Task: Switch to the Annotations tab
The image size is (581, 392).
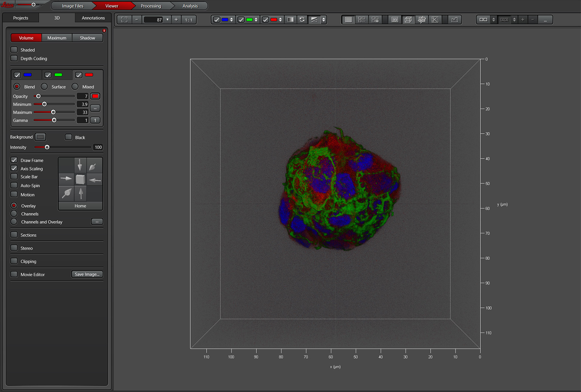Action: pyautogui.click(x=93, y=18)
